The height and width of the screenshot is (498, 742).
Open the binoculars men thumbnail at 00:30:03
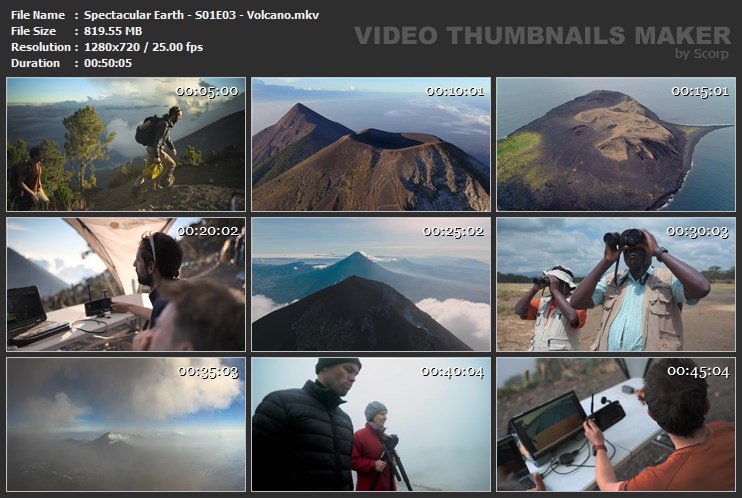(x=616, y=285)
